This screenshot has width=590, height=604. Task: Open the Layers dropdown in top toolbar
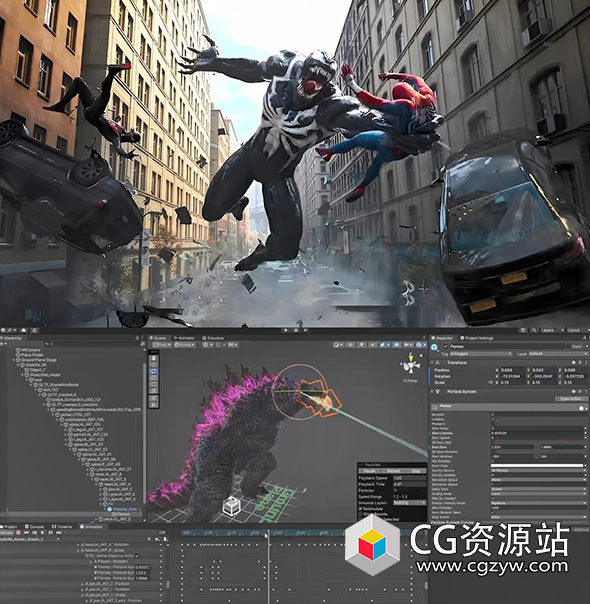(553, 330)
